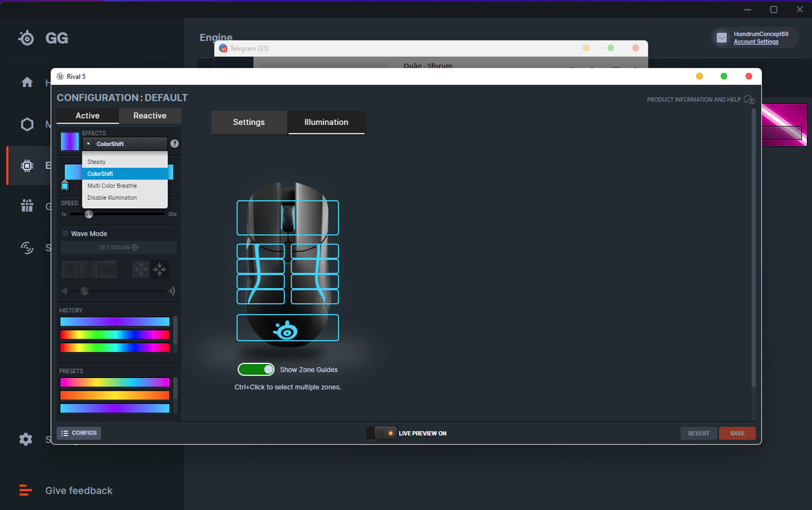Toggle the Live Preview switch
This screenshot has width=812, height=510.
click(x=382, y=433)
